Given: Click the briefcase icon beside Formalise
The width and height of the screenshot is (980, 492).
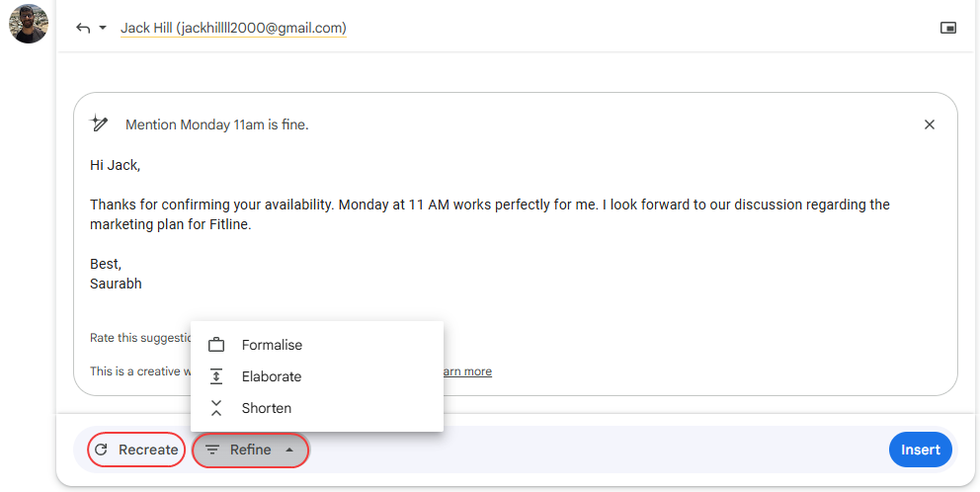Looking at the screenshot, I should click(216, 345).
